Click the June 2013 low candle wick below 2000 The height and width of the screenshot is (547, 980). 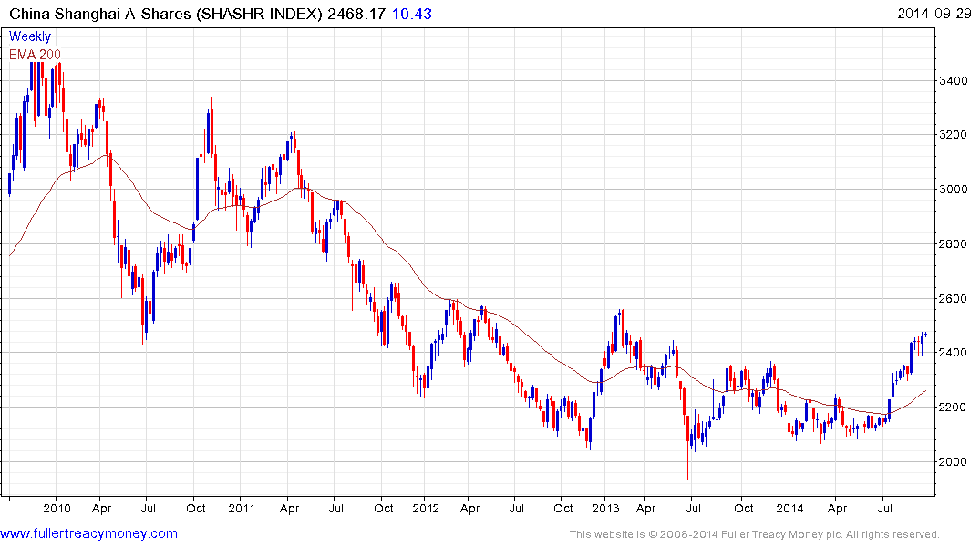688,459
